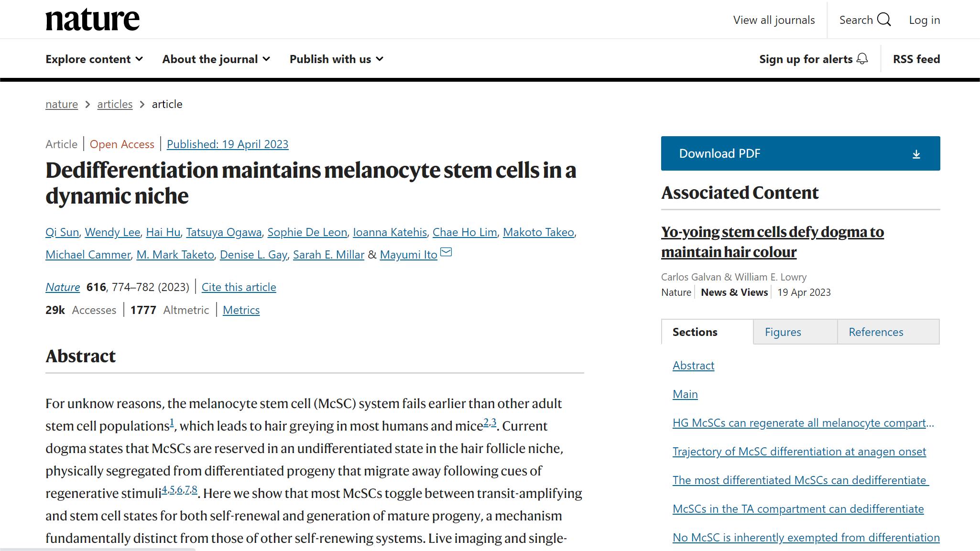
Task: Switch to the References tab
Action: coord(876,332)
